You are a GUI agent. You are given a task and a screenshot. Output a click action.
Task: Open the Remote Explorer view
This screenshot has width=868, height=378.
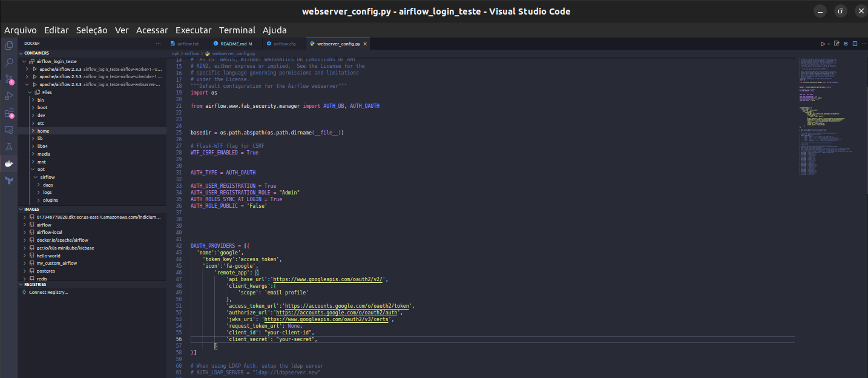click(x=8, y=130)
